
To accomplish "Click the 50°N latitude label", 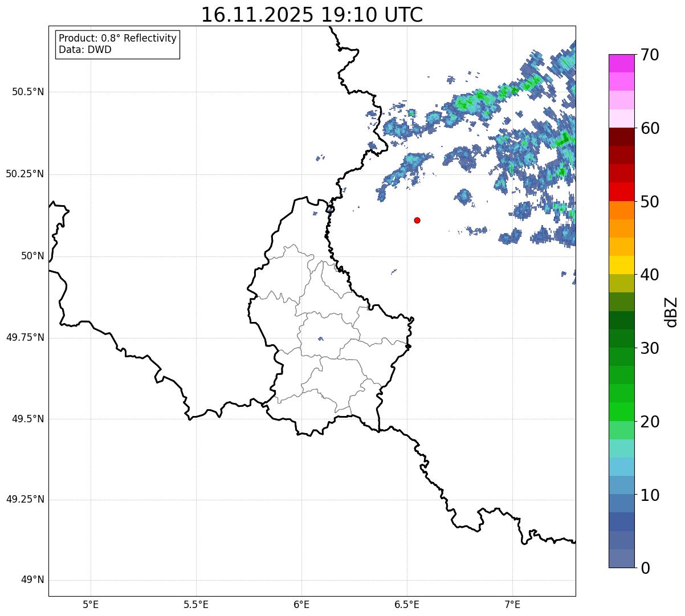I will (x=32, y=256).
